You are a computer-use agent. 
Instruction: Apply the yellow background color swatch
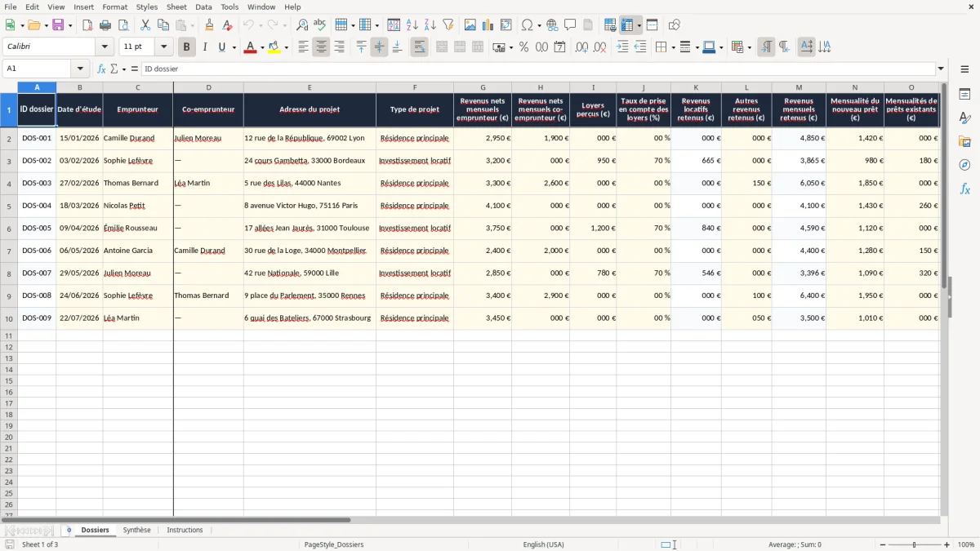274,47
